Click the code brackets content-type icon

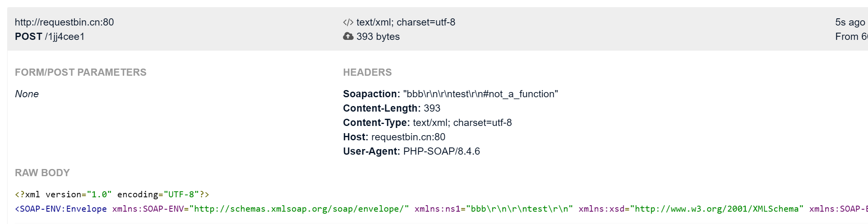348,22
